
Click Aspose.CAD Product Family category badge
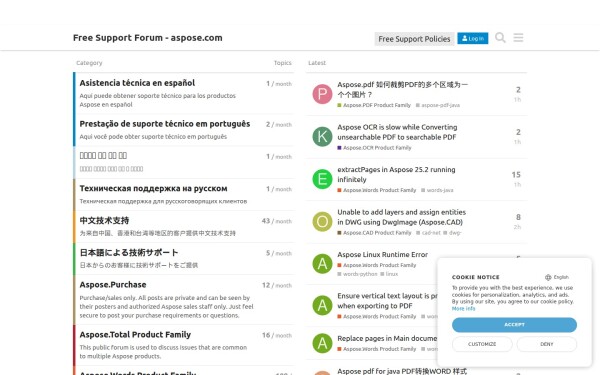[374, 233]
